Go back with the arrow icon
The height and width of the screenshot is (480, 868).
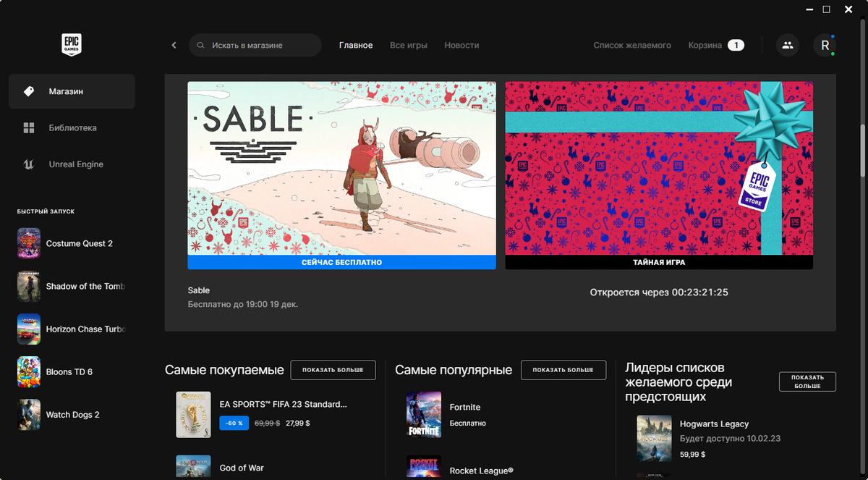(x=174, y=45)
